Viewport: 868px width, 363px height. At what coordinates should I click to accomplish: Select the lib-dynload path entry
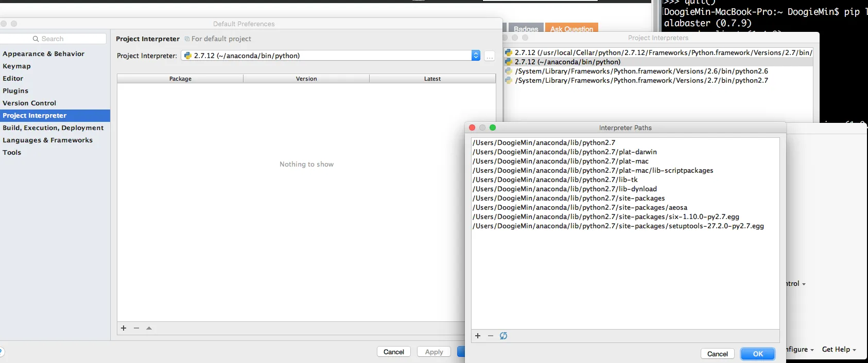[626, 189]
